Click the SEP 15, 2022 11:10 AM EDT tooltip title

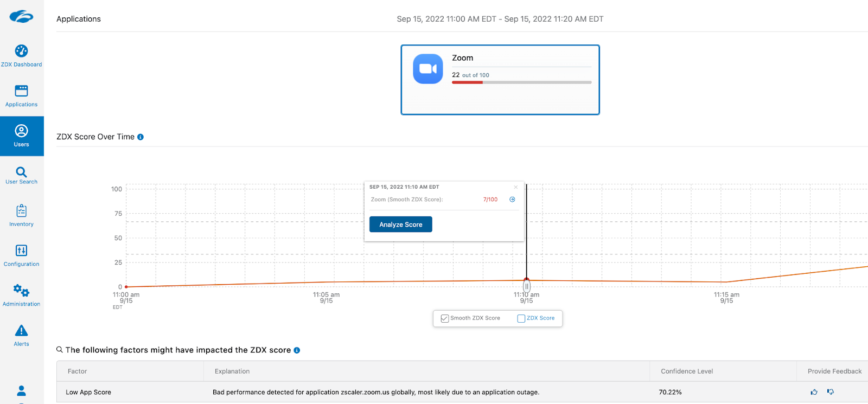[404, 187]
